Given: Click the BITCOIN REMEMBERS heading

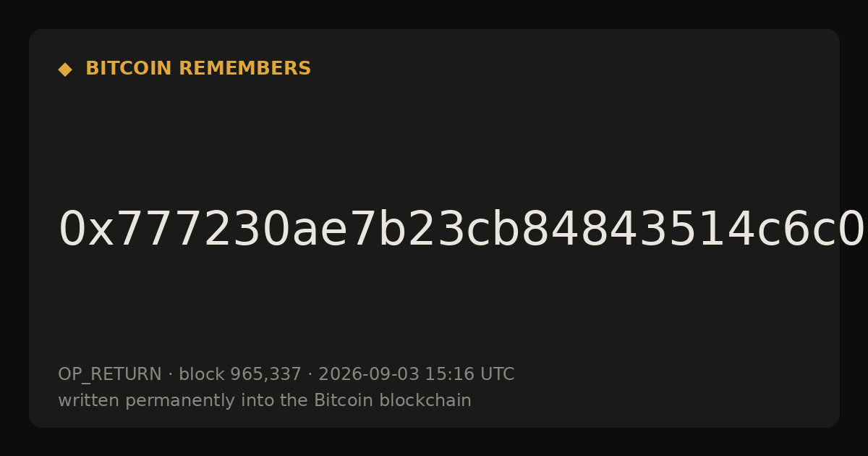Looking at the screenshot, I should [x=198, y=69].
